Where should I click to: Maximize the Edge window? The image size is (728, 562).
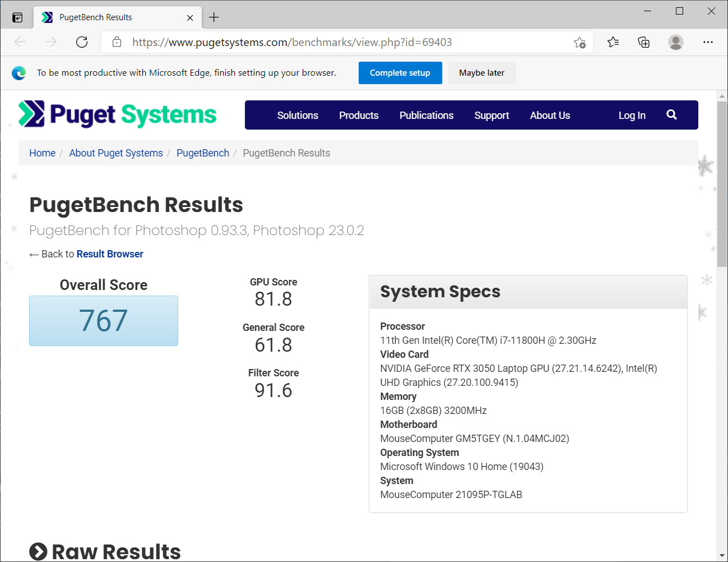[679, 11]
